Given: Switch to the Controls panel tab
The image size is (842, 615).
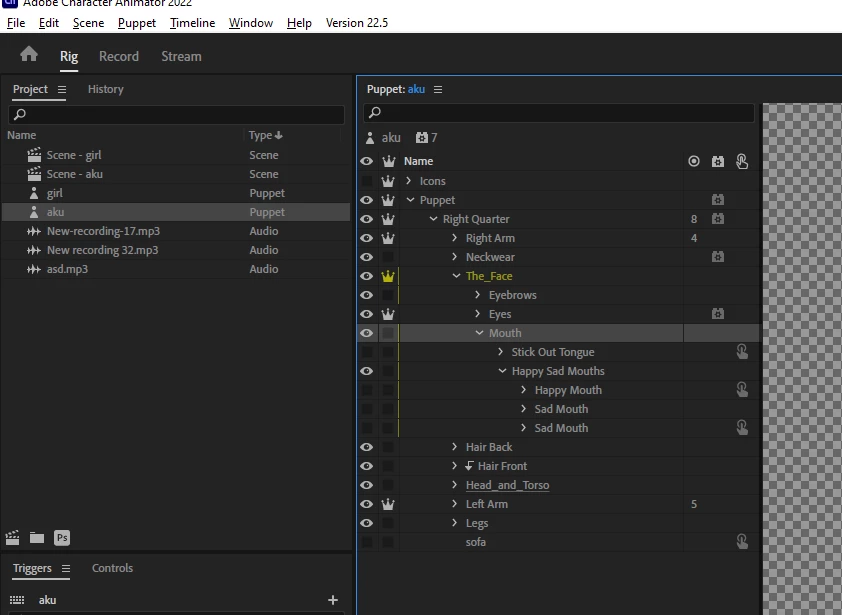Looking at the screenshot, I should [112, 568].
